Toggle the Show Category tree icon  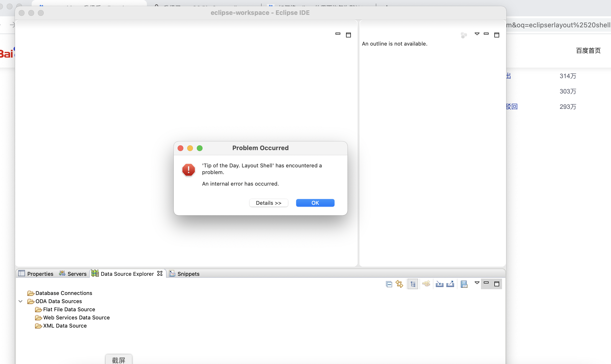pyautogui.click(x=413, y=284)
